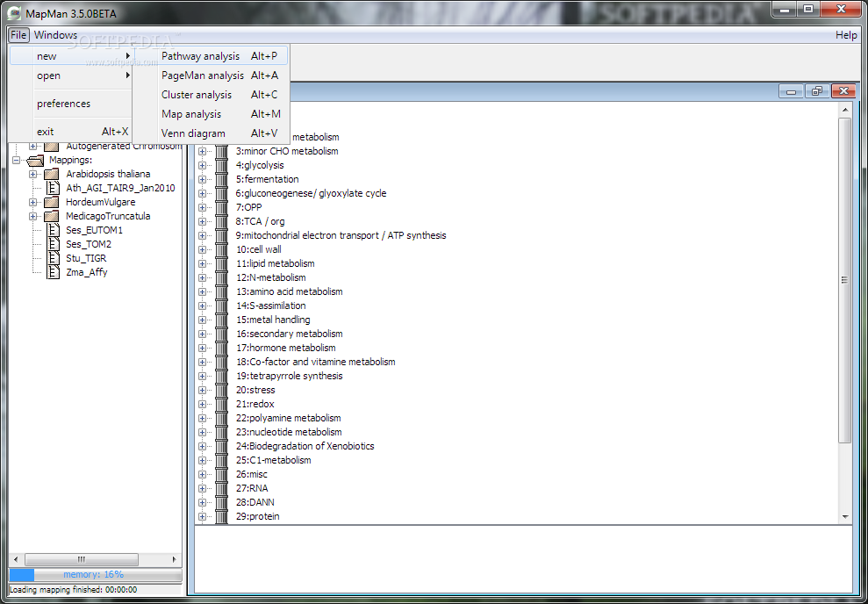Click the Zma_Affy mapping file icon

(x=54, y=272)
